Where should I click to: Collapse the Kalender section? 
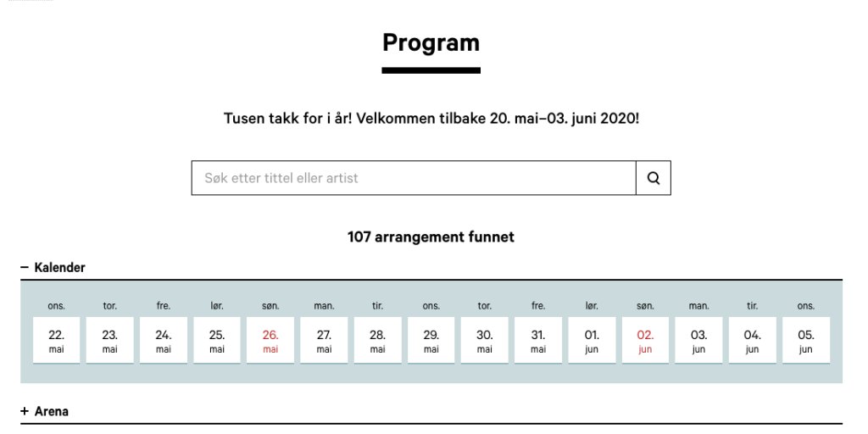[x=53, y=268]
